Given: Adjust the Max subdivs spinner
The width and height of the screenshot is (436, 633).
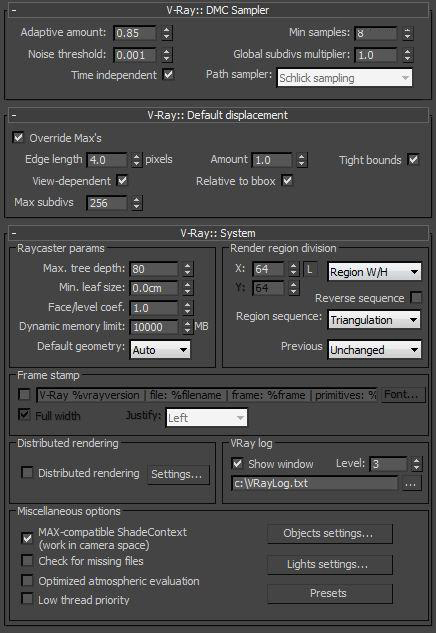Looking at the screenshot, I should point(137,203).
